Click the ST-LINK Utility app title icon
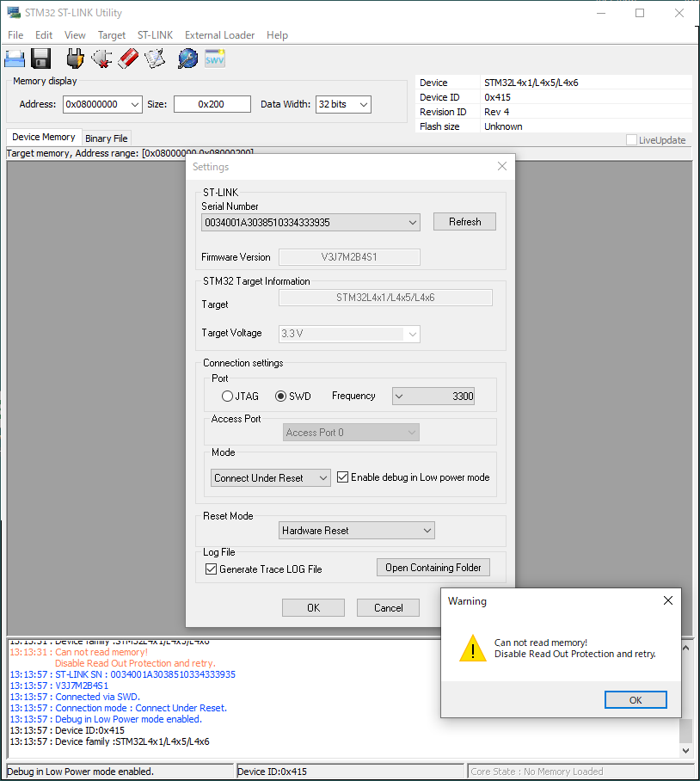This screenshot has width=700, height=781. pyautogui.click(x=14, y=12)
